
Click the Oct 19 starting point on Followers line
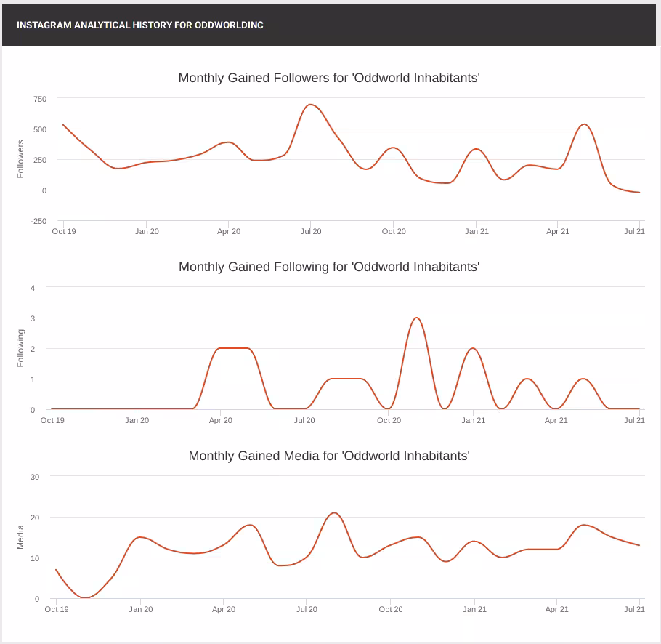click(63, 125)
